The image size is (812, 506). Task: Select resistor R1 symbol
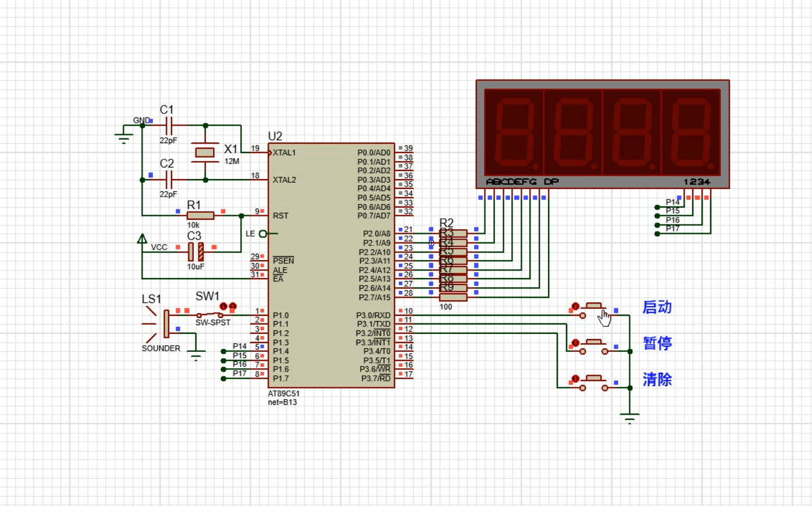(x=201, y=216)
